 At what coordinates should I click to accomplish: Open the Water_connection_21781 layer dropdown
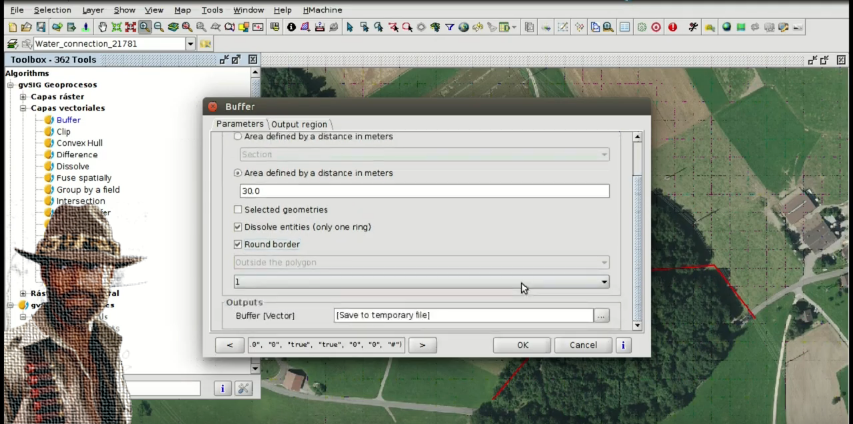[x=190, y=44]
